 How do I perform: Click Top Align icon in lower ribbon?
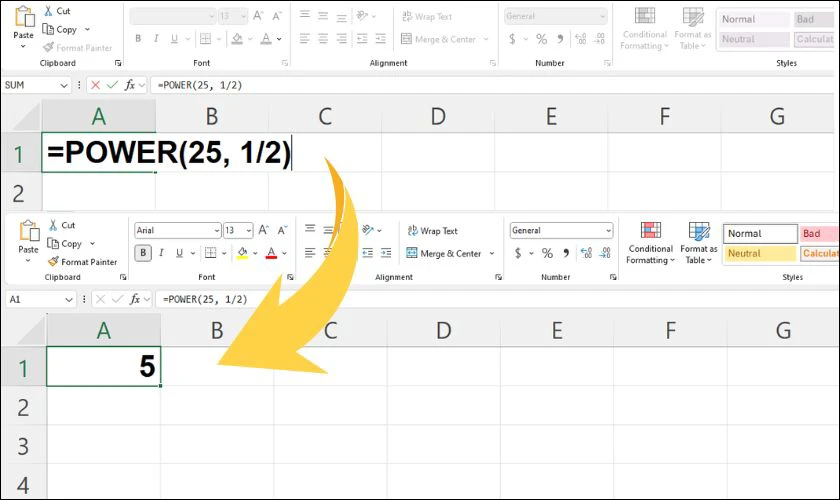coord(310,229)
